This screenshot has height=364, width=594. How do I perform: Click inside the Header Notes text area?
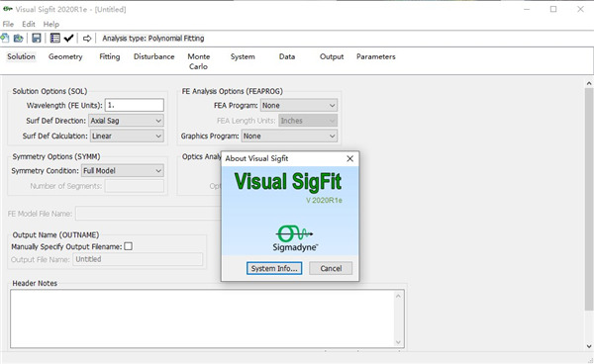[202, 318]
